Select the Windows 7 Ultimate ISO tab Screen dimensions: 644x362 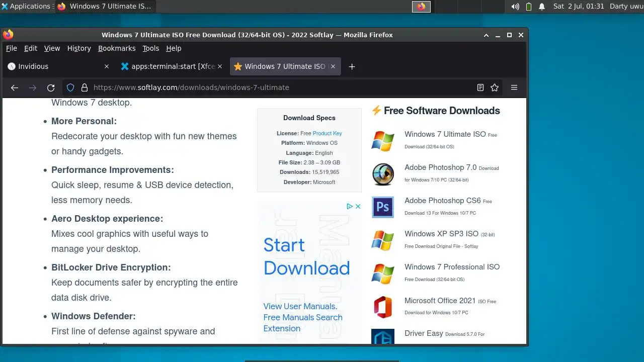click(x=285, y=66)
